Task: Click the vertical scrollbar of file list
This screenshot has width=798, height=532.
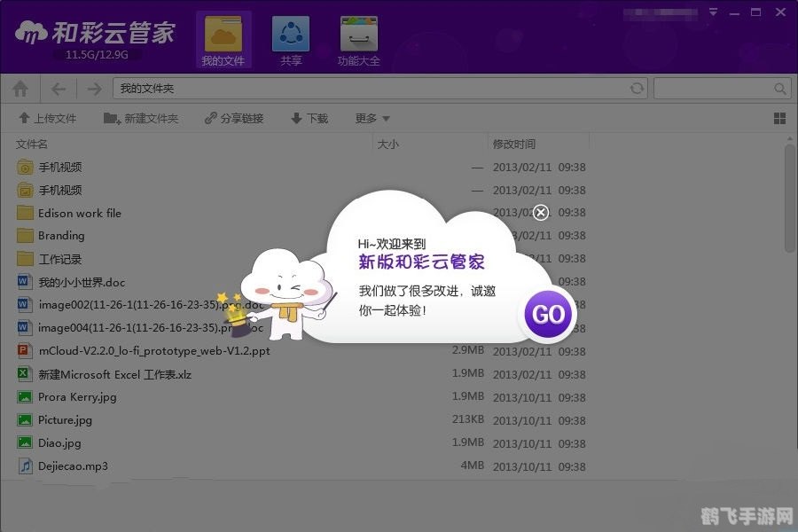Action: [x=789, y=199]
